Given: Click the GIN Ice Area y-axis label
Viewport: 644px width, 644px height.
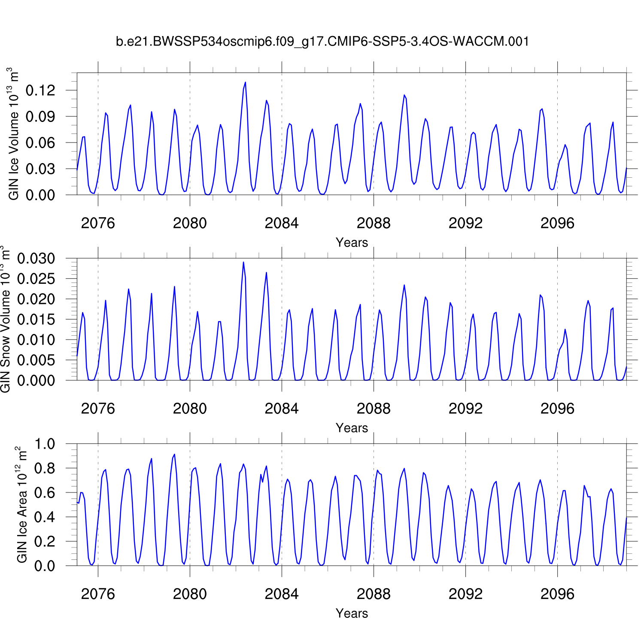Looking at the screenshot, I should pyautogui.click(x=21, y=505).
